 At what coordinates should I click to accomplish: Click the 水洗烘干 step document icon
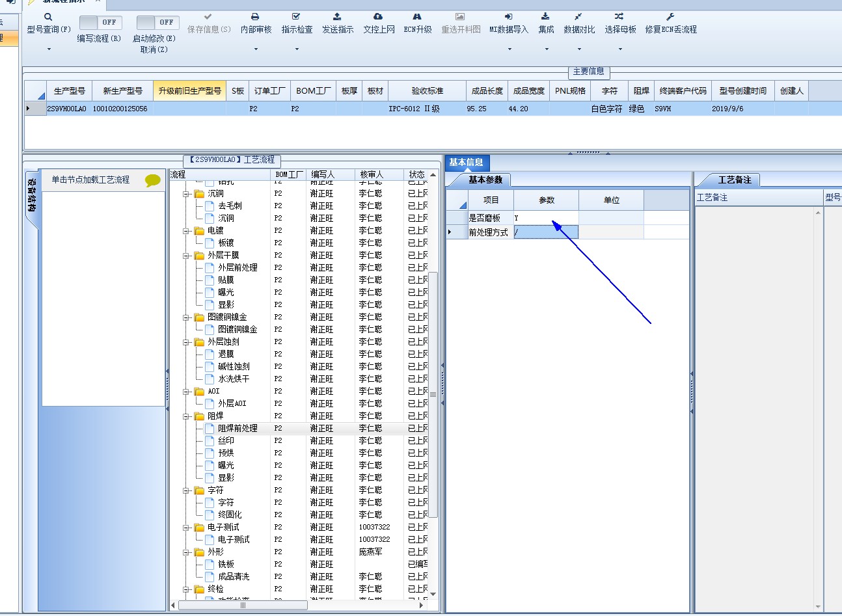(210, 379)
